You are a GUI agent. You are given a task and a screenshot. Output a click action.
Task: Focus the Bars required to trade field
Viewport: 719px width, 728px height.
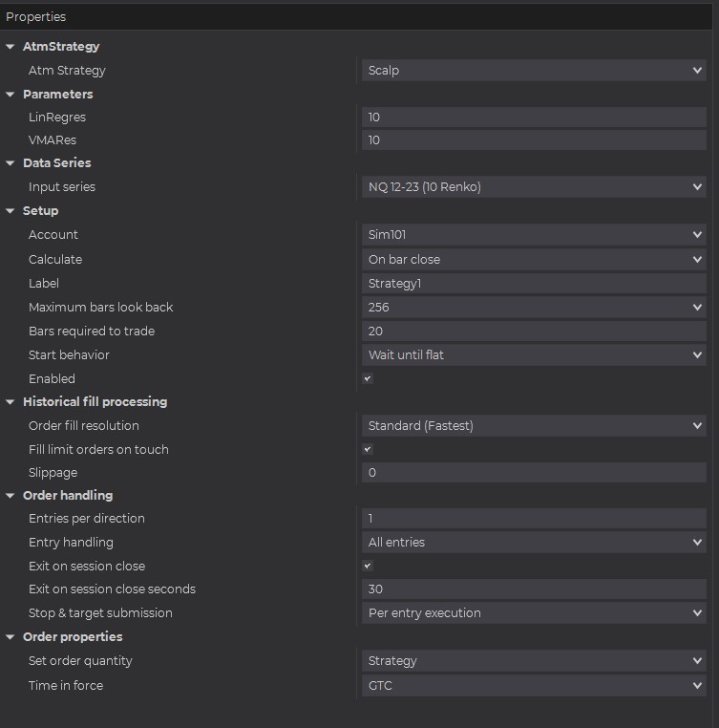click(534, 332)
